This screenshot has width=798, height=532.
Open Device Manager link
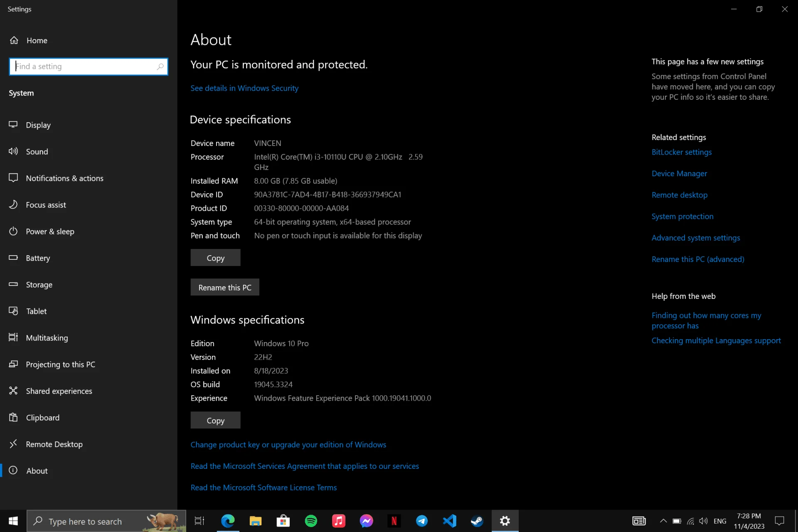(679, 173)
